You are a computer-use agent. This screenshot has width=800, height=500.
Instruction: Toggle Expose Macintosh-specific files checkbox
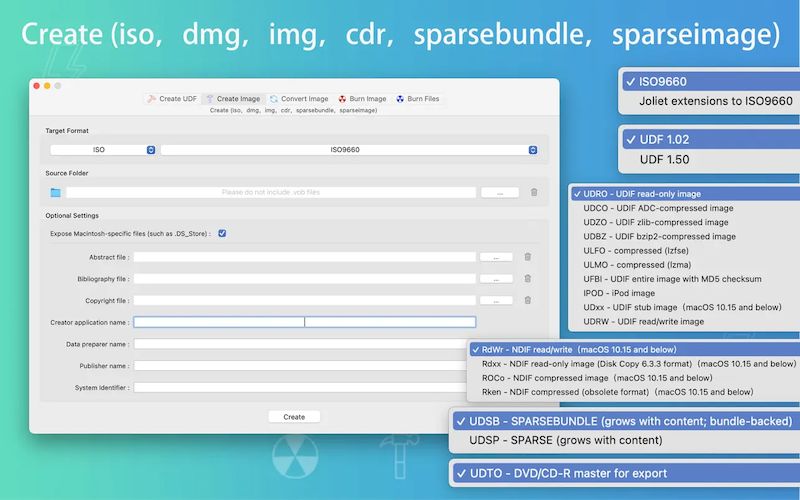(x=222, y=233)
